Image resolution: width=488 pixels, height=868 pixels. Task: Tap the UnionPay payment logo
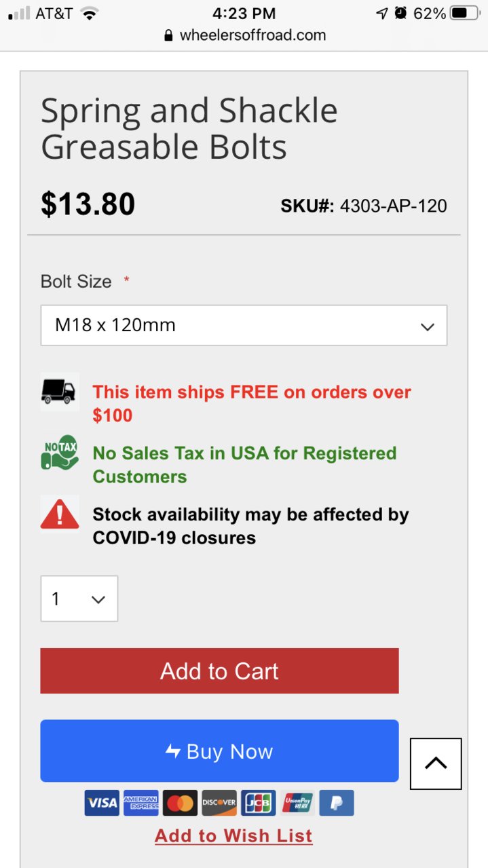click(x=297, y=803)
